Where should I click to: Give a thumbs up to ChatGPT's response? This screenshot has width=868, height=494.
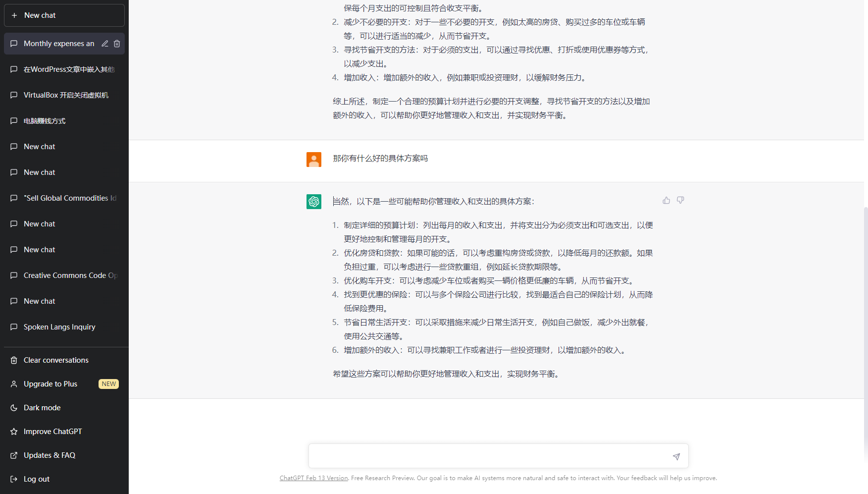pos(666,200)
